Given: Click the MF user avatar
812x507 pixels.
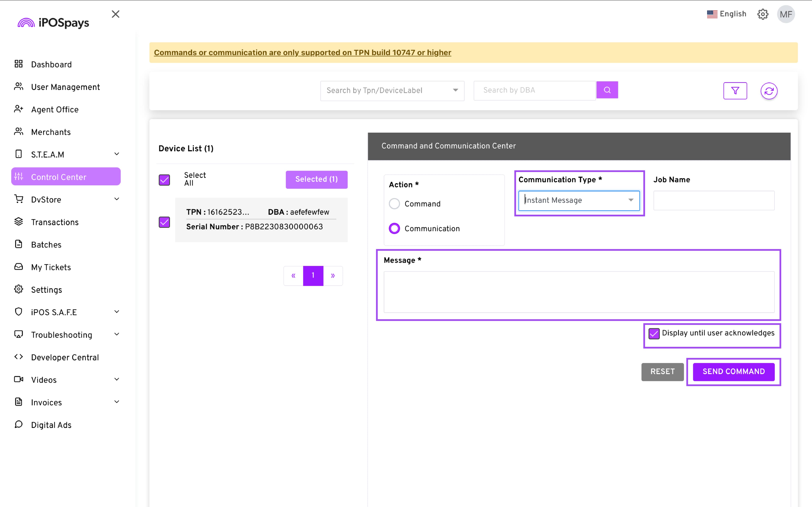Looking at the screenshot, I should click(786, 14).
